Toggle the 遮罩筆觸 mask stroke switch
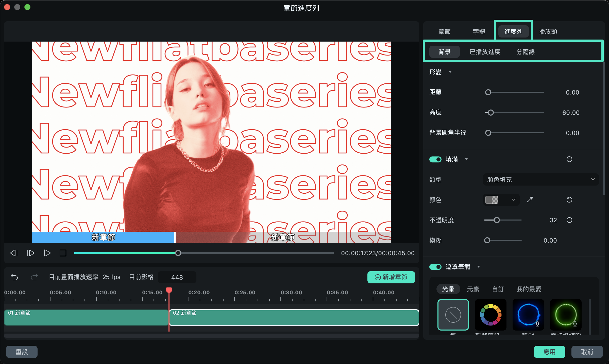609x364 pixels. 435,267
